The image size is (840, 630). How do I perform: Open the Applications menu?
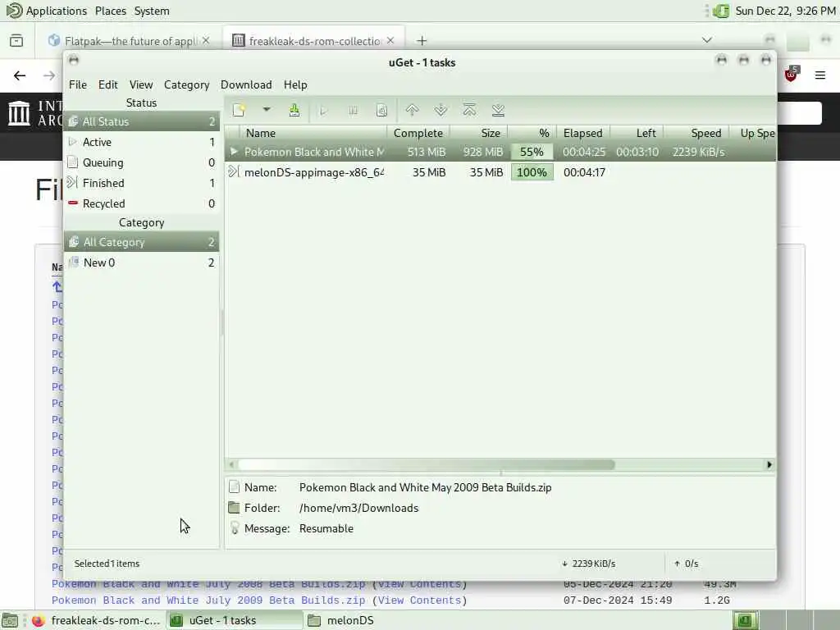(47, 11)
